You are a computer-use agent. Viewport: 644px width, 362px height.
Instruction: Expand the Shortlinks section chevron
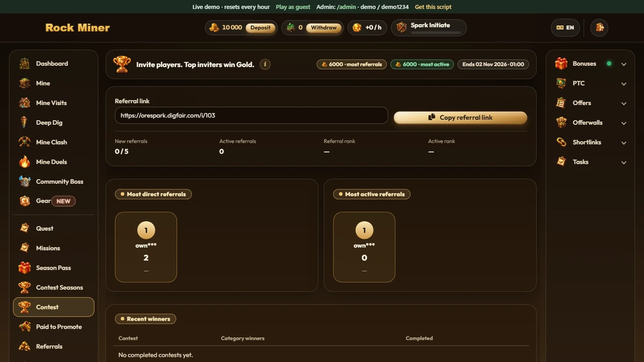[624, 143]
